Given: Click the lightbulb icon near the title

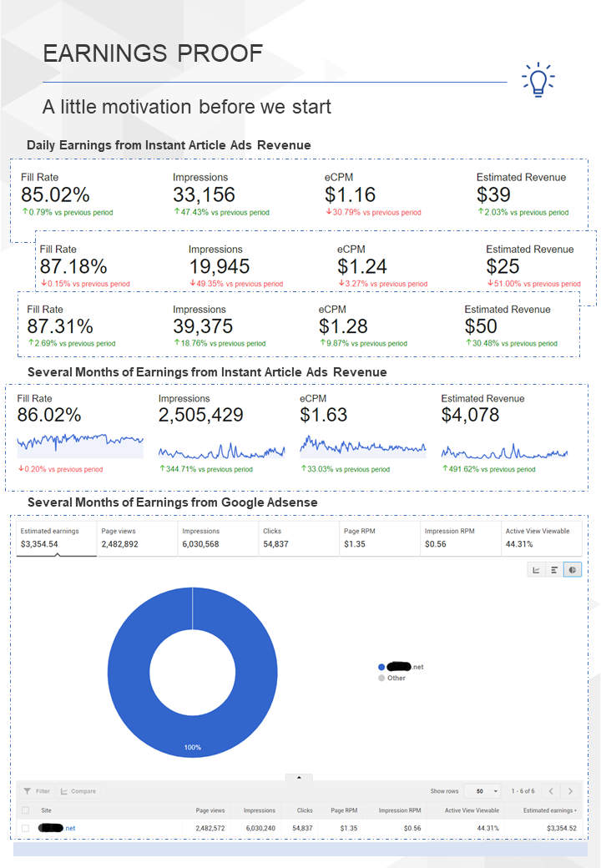Looking at the screenshot, I should tap(538, 80).
